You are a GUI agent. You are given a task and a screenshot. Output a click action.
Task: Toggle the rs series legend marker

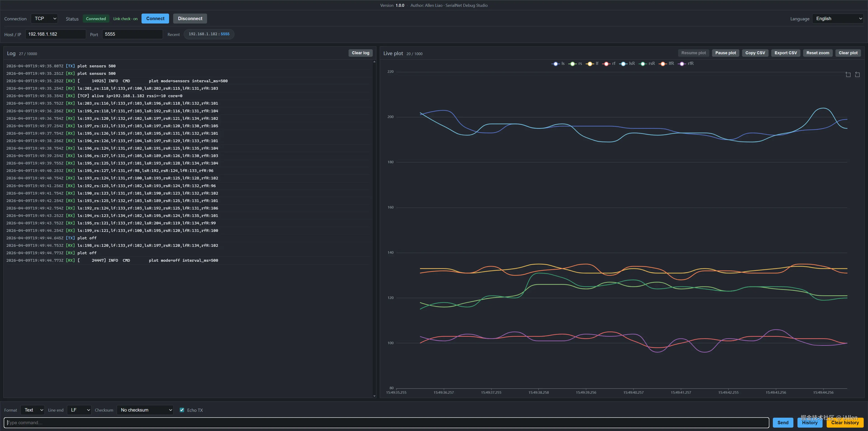click(573, 64)
